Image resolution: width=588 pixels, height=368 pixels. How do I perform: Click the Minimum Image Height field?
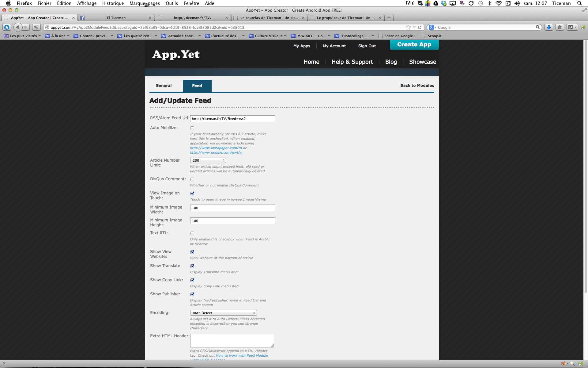(x=233, y=221)
